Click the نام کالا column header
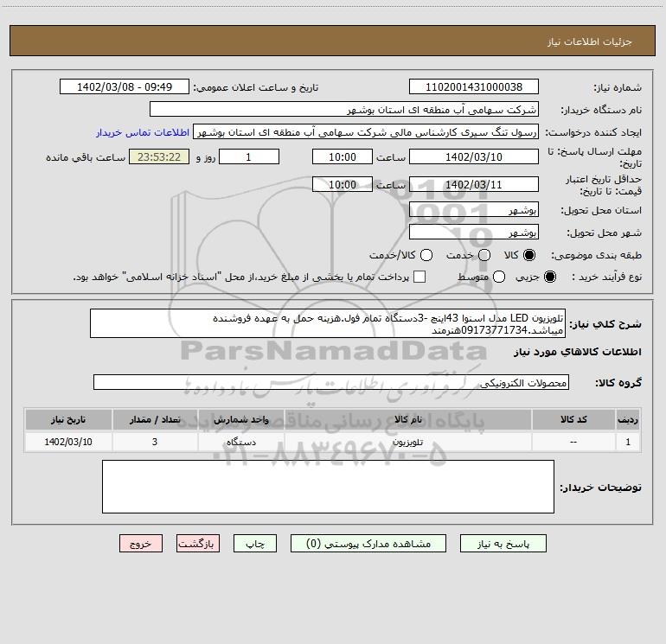 pyautogui.click(x=407, y=419)
